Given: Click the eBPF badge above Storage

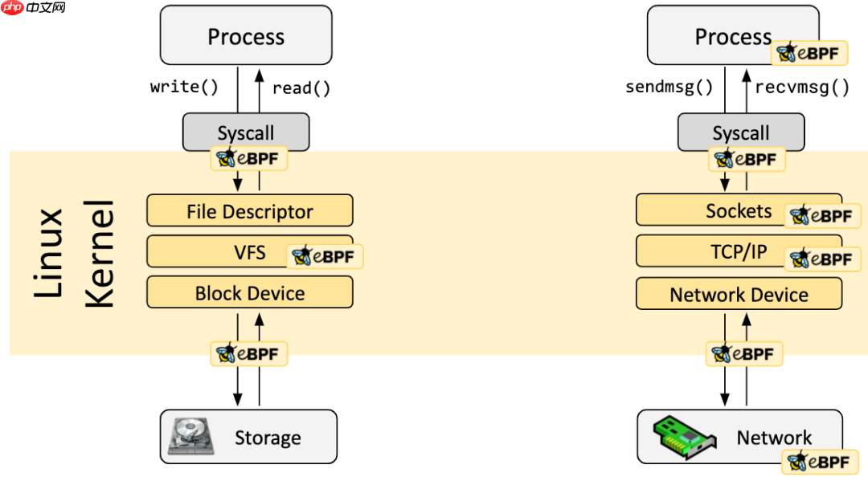Looking at the screenshot, I should (x=249, y=353).
